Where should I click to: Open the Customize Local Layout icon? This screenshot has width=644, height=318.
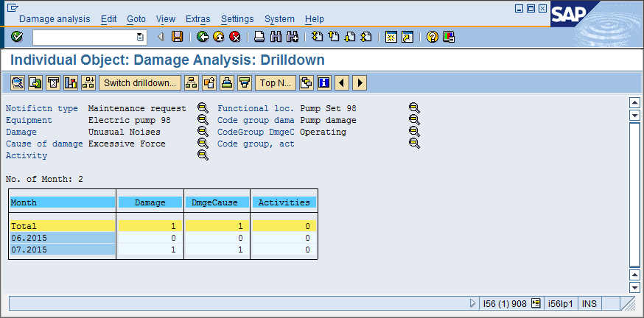click(x=449, y=37)
